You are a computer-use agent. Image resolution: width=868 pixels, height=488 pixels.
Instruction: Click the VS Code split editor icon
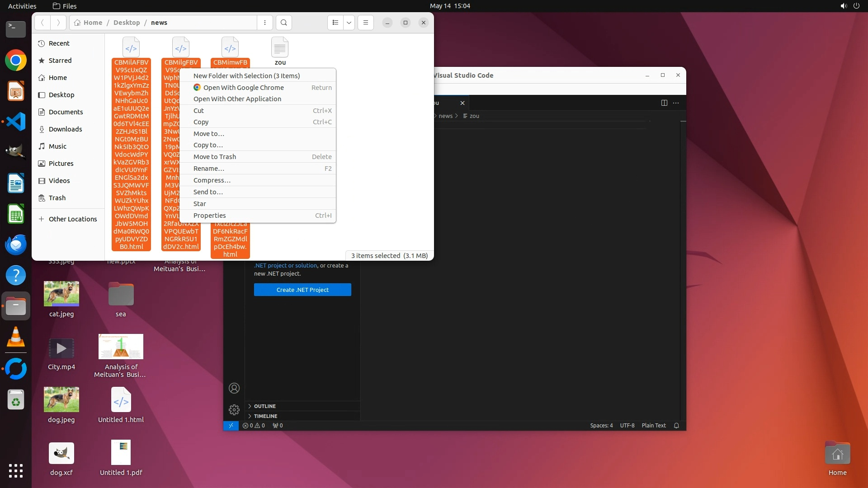(664, 103)
